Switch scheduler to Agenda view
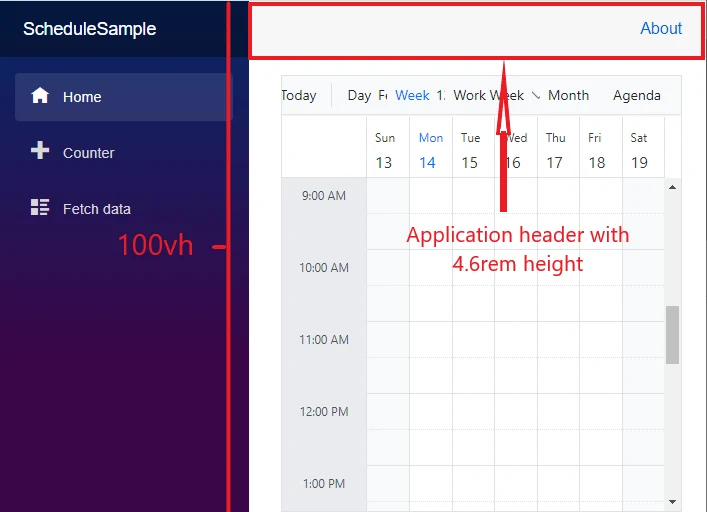This screenshot has height=512, width=707. [x=637, y=96]
